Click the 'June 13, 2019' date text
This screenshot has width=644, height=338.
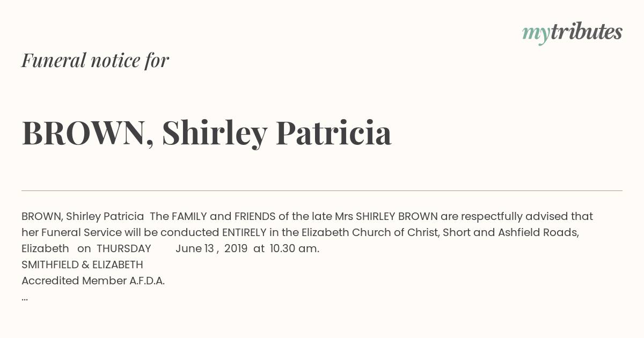[x=211, y=248]
